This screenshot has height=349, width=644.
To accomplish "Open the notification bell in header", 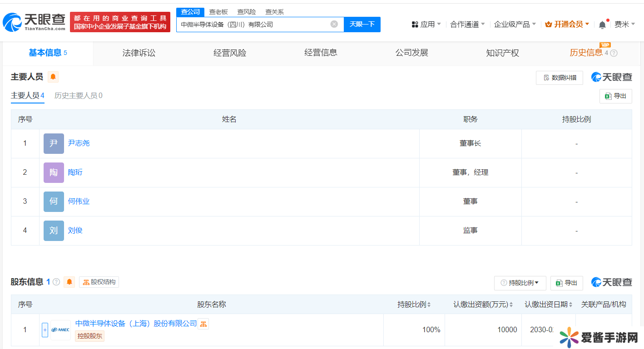I will (x=602, y=25).
